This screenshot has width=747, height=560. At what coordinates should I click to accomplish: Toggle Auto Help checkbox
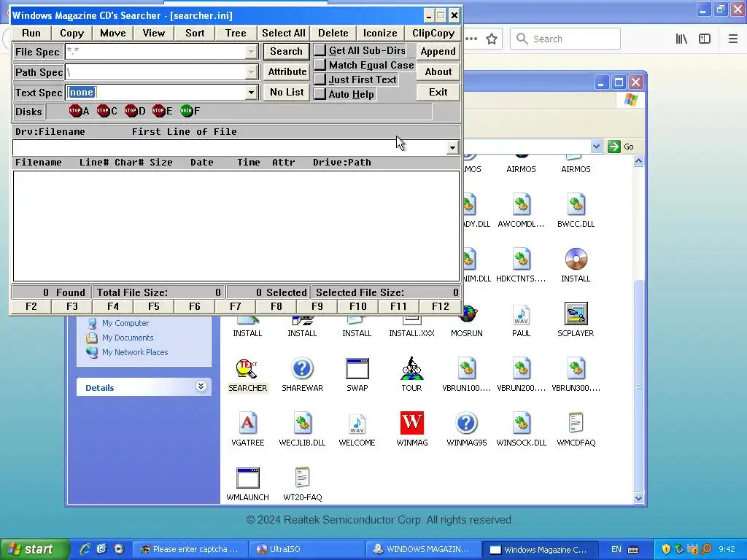320,94
